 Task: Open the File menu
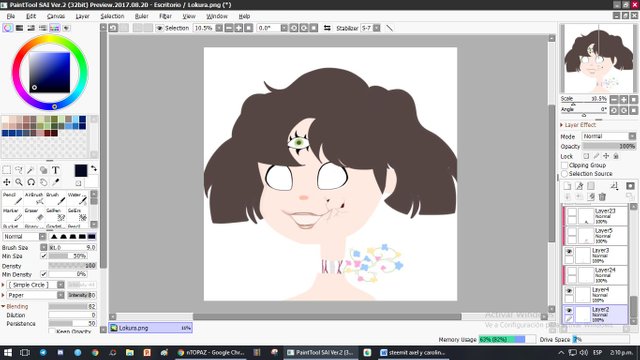pos(11,16)
